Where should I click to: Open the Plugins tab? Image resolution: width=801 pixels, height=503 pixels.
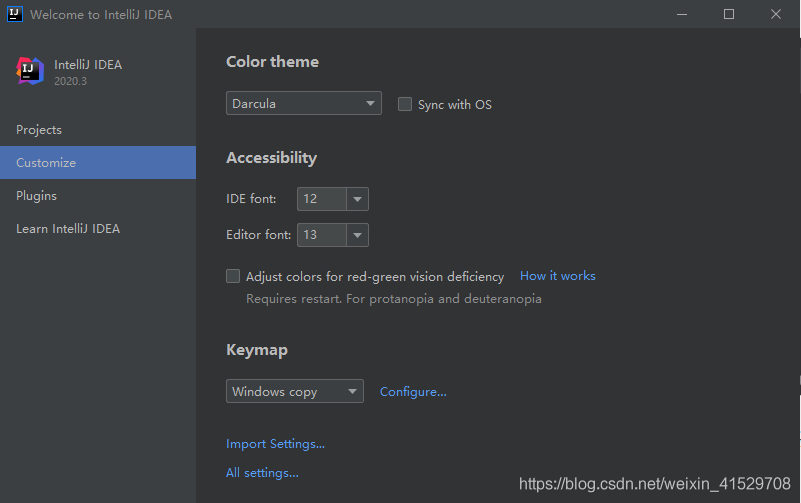click(x=36, y=196)
